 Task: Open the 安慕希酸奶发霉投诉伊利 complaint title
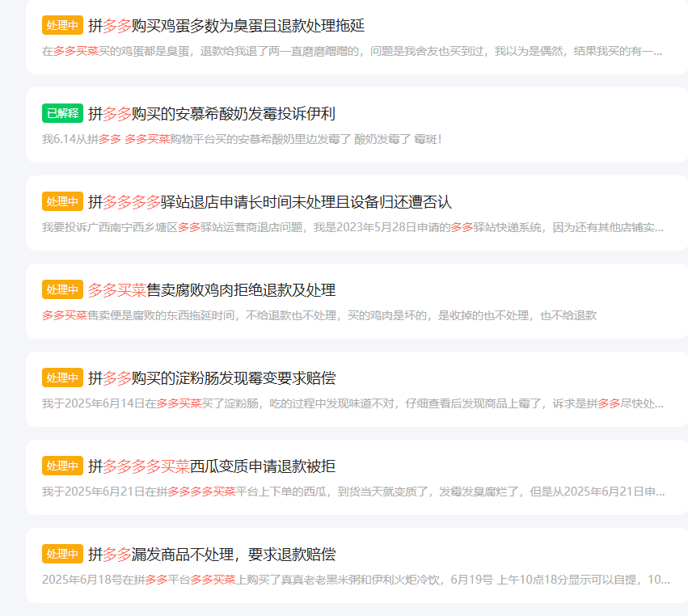[212, 114]
